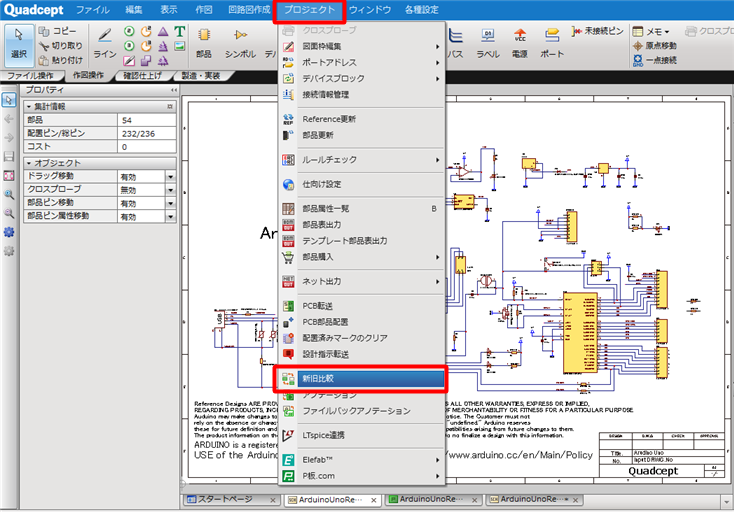
Task: Select the text tool T icon
Action: (179, 31)
